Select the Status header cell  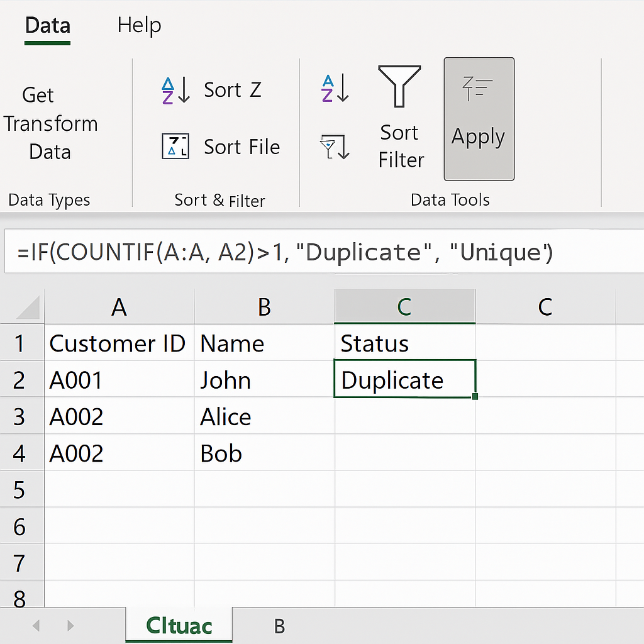(x=404, y=343)
